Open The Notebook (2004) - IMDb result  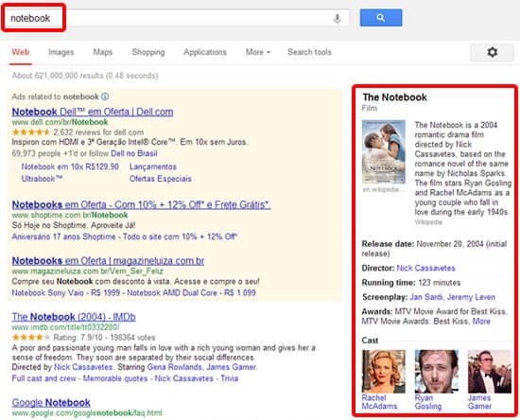[x=74, y=317]
